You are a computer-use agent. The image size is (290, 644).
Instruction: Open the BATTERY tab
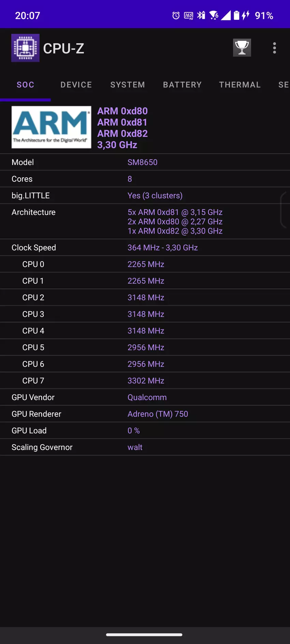(182, 85)
